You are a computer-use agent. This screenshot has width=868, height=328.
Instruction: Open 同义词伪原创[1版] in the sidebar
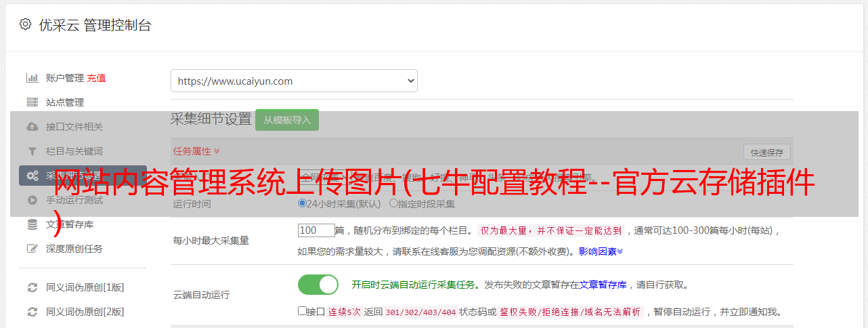tap(85, 287)
